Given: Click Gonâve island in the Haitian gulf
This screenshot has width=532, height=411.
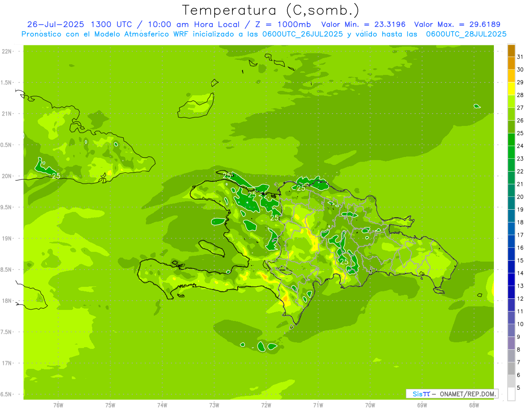Looking at the screenshot, I should pos(212,248).
